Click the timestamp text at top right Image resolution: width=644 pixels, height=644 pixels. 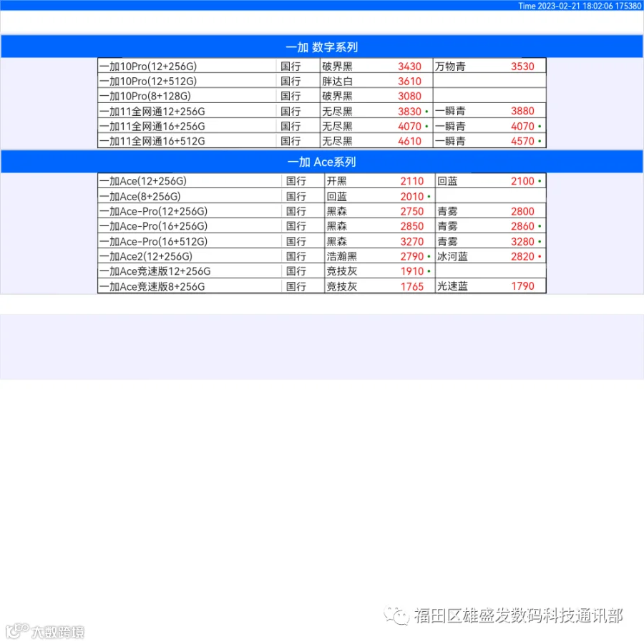tap(580, 6)
